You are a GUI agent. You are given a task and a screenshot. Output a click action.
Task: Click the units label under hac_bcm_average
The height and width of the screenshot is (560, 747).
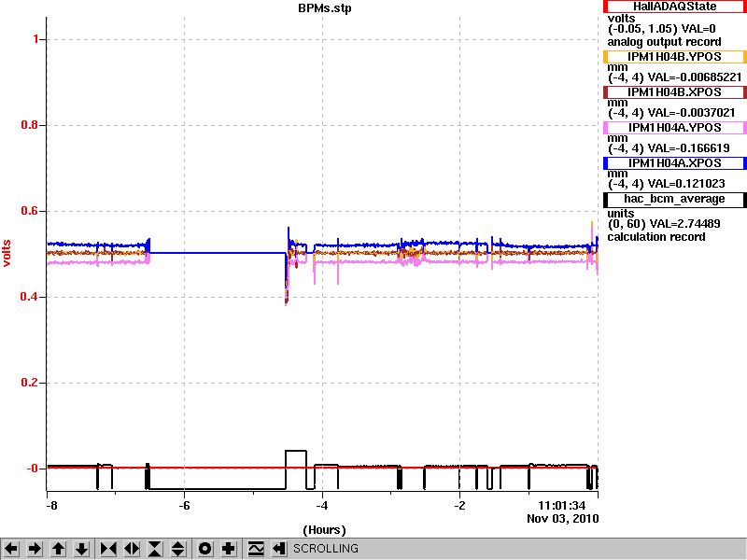621,213
